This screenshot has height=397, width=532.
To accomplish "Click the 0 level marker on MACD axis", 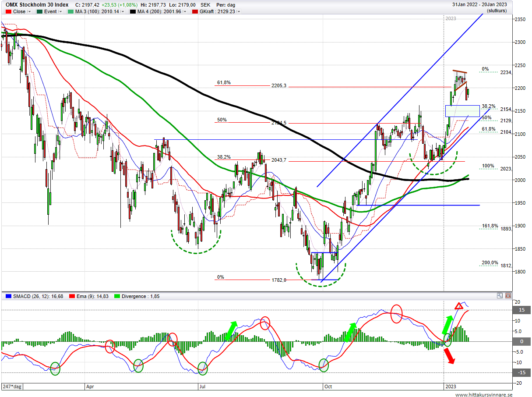I will (x=521, y=341).
